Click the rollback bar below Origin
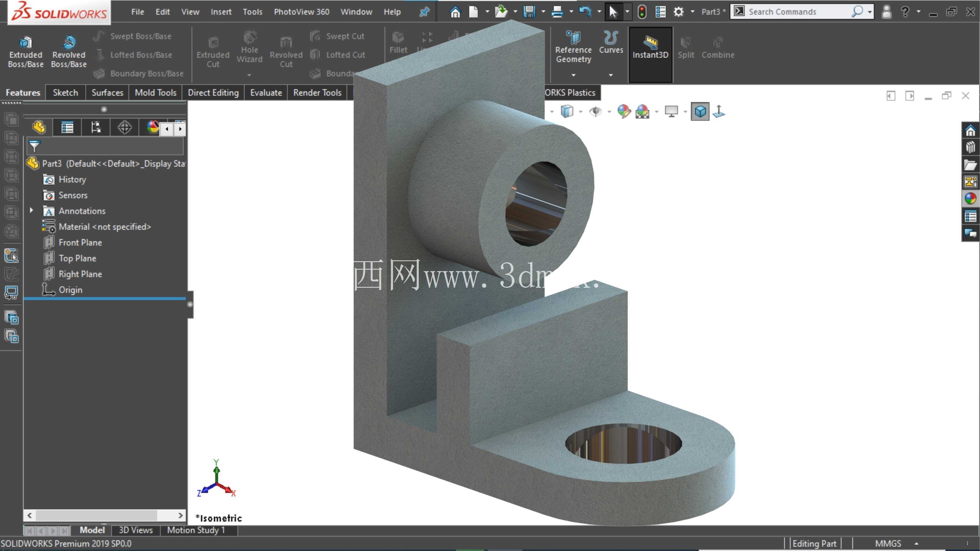Viewport: 980px width, 551px height. pyautogui.click(x=105, y=299)
